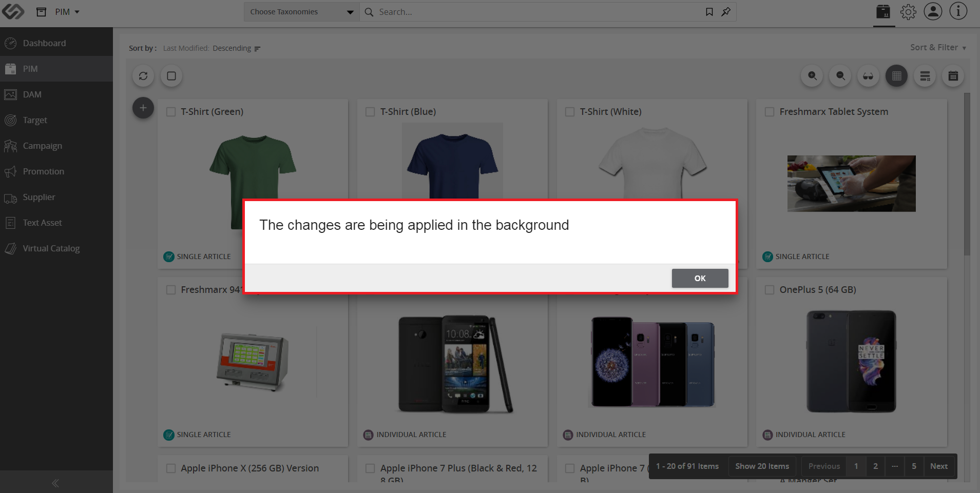980x493 pixels.
Task: Open Supplier in the sidebar
Action: (x=56, y=197)
